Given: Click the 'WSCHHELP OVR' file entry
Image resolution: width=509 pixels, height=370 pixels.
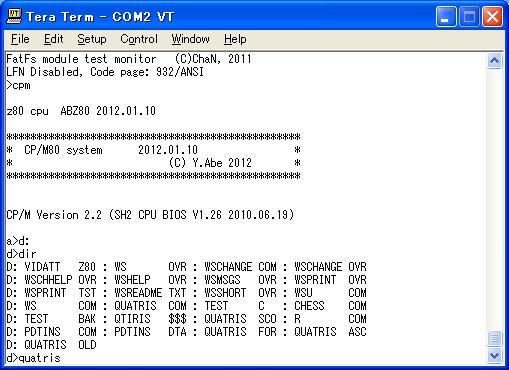Looking at the screenshot, I should point(60,280).
